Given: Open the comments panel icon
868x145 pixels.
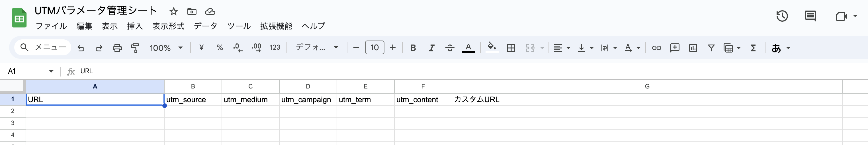Looking at the screenshot, I should pyautogui.click(x=810, y=16).
